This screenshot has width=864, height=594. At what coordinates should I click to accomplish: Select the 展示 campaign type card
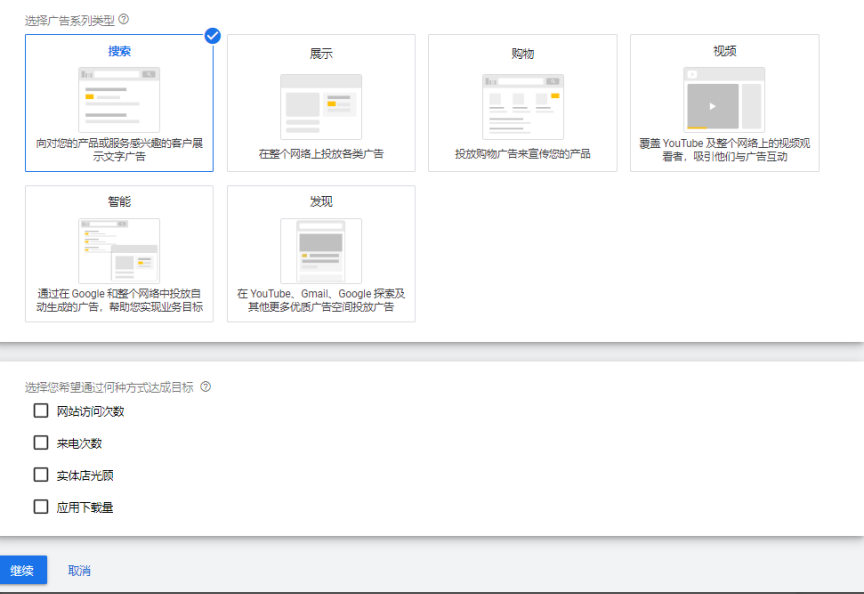321,103
